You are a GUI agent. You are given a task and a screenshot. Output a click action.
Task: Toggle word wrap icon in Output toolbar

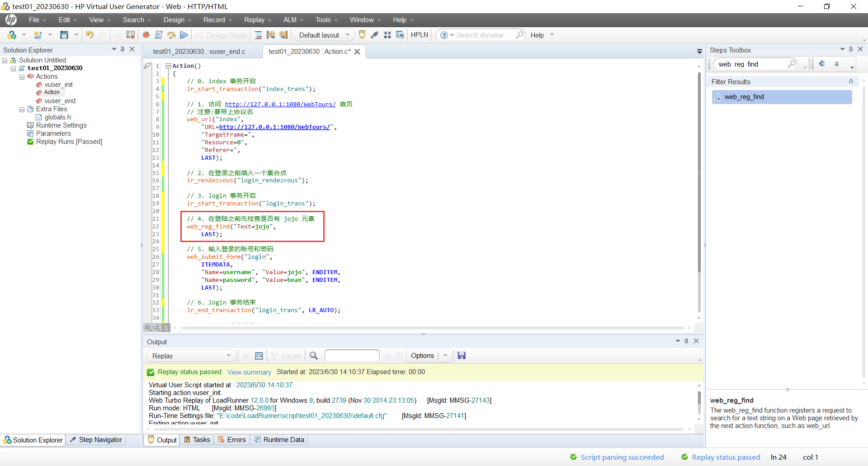[x=259, y=356]
